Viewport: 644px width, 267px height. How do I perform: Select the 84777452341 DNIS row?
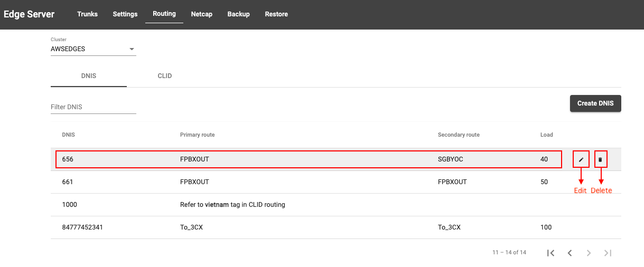(x=336, y=227)
